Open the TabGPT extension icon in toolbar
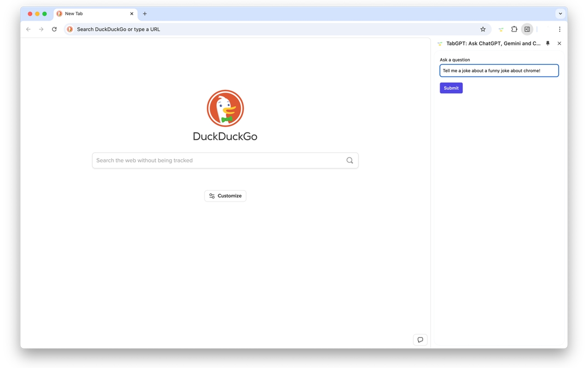Screen dimensions: 588x368 (501, 29)
